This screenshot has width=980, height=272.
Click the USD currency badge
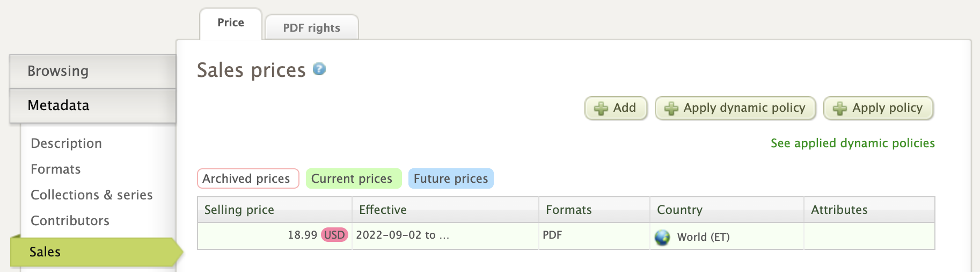pyautogui.click(x=334, y=235)
